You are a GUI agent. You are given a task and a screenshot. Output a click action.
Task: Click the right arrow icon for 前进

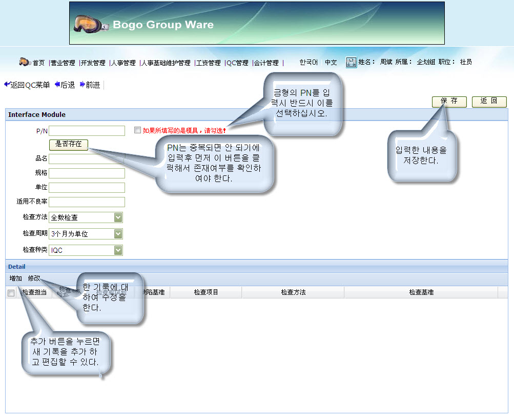pos(82,85)
